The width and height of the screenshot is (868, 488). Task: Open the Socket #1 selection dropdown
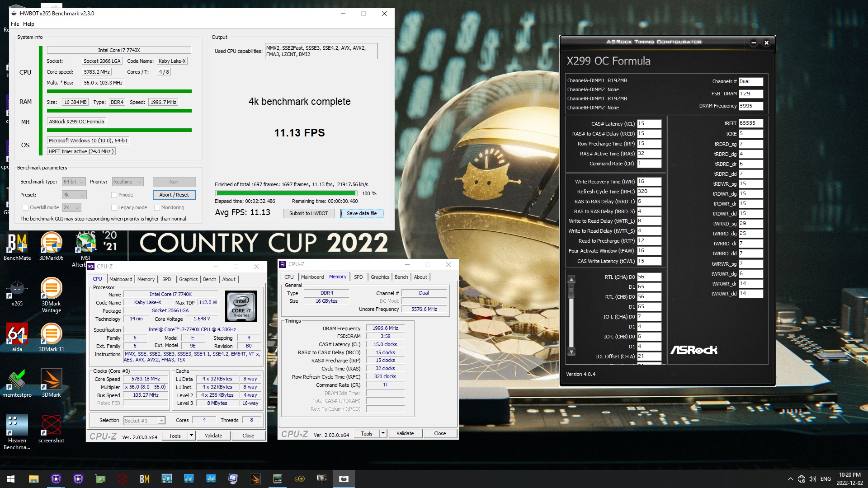pos(145,420)
